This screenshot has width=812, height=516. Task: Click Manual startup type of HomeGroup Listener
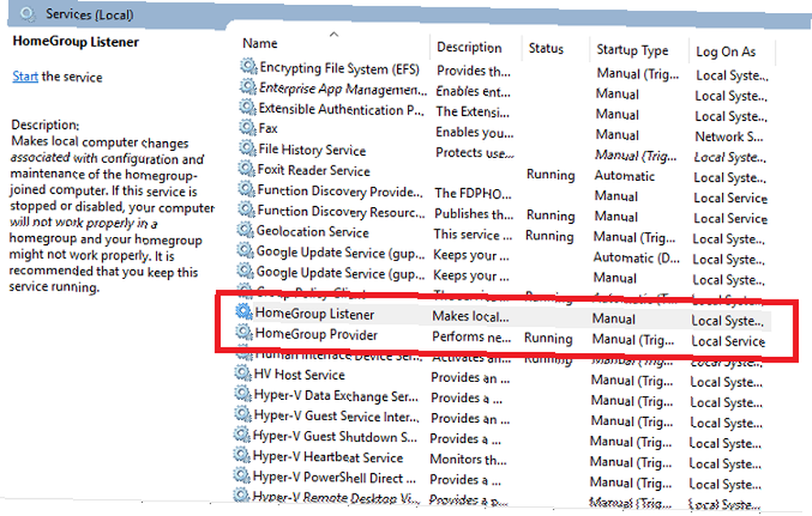click(614, 318)
